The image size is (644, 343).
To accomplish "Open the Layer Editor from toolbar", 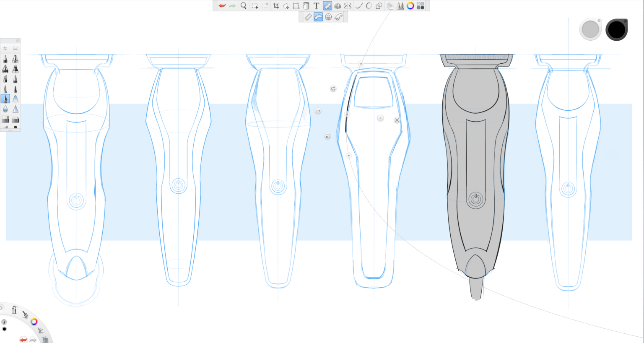I will click(390, 6).
